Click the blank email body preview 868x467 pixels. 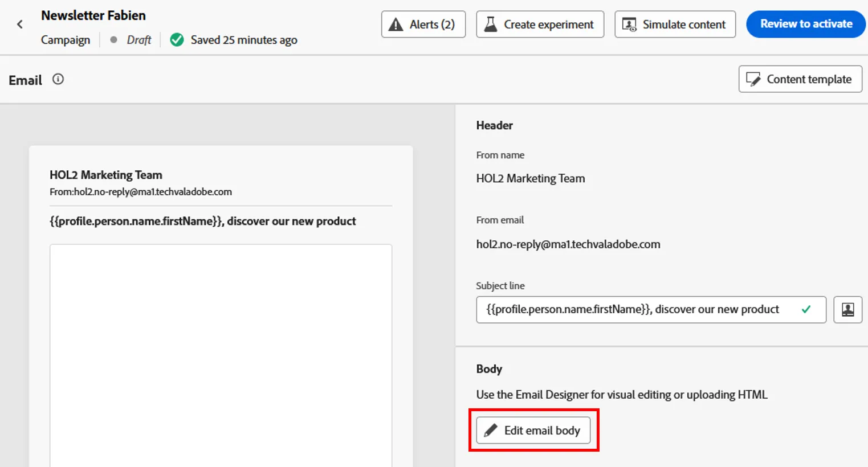(221, 355)
